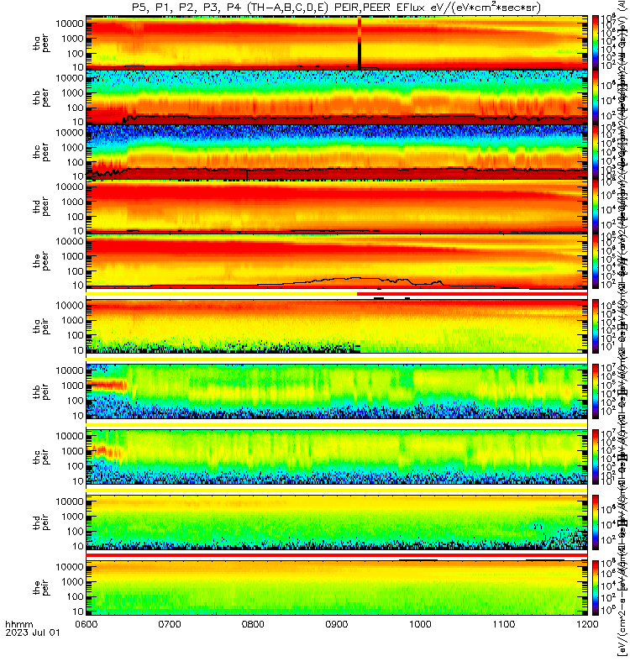Click the 10000 tick label of tha peer panel
The image size is (630, 672).
pos(70,24)
